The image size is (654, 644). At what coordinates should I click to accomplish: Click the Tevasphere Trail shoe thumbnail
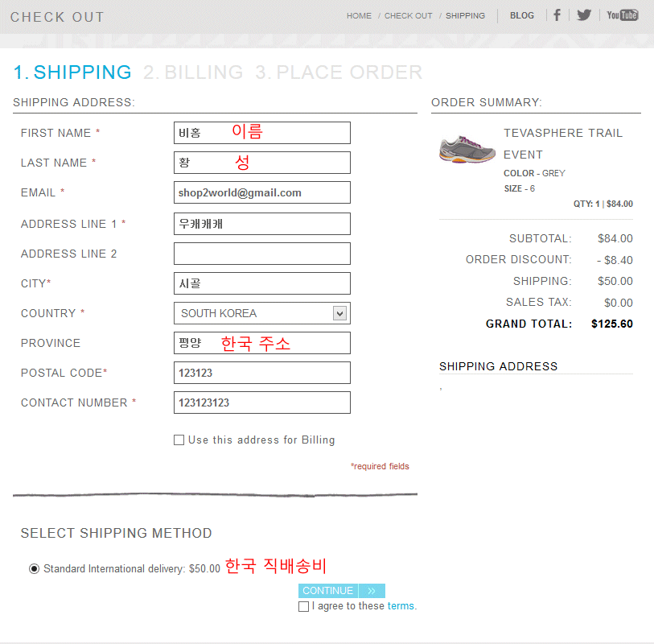[x=467, y=150]
